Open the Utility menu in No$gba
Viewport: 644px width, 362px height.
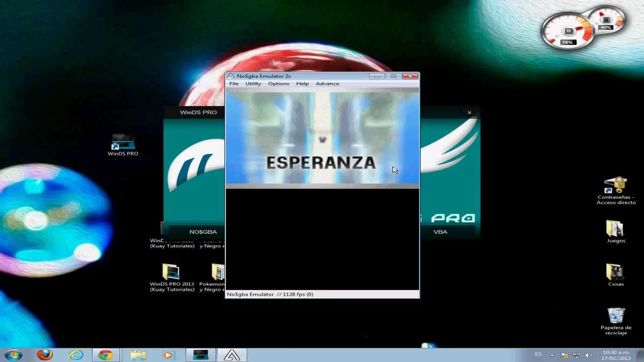click(x=253, y=83)
